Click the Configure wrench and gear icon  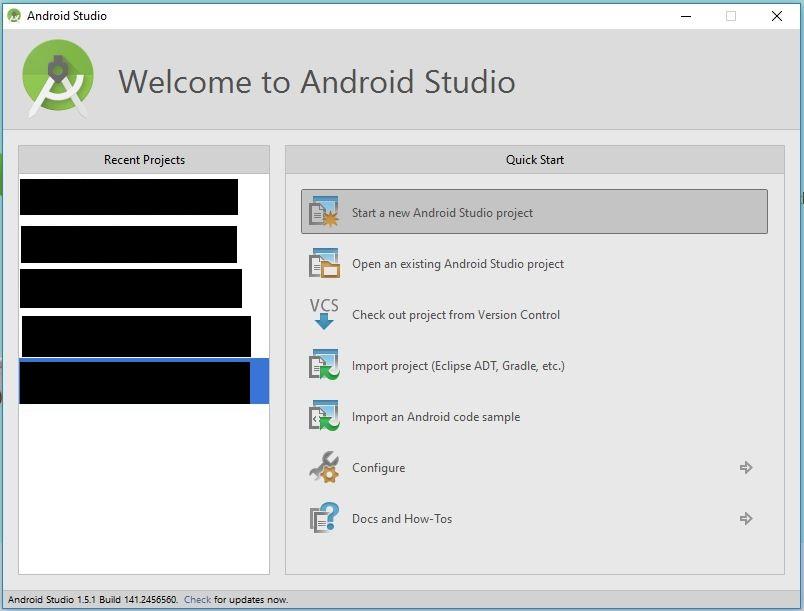coord(324,468)
